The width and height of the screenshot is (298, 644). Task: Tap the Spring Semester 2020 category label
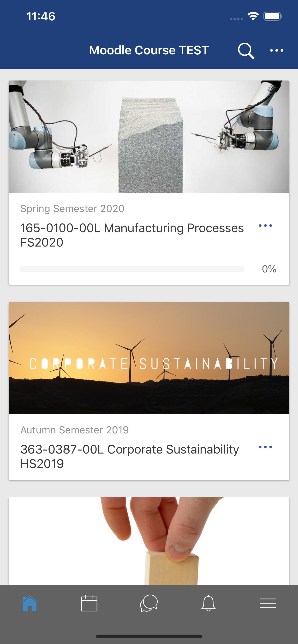pyautogui.click(x=72, y=208)
